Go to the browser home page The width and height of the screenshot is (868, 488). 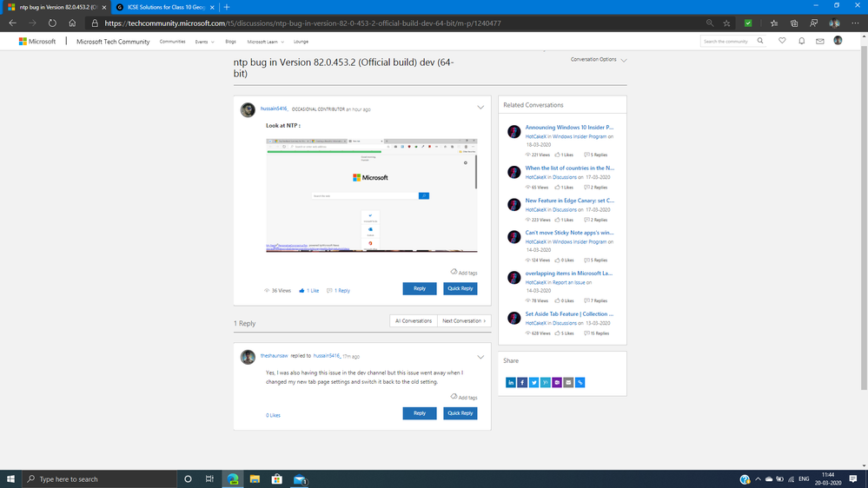coord(72,23)
